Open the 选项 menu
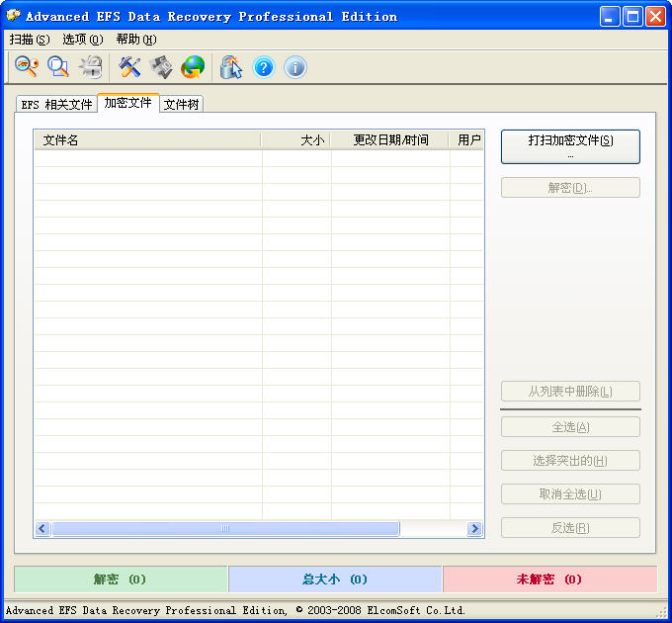This screenshot has width=672, height=623. tap(82, 40)
